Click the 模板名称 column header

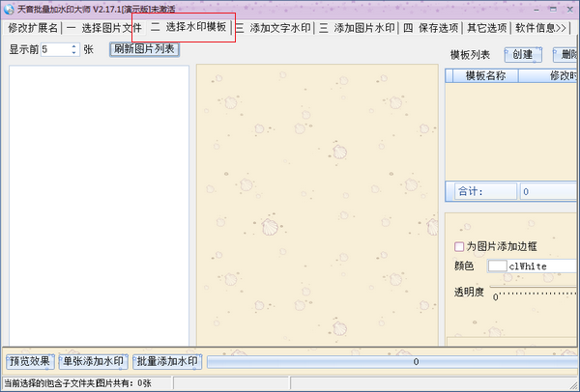485,75
